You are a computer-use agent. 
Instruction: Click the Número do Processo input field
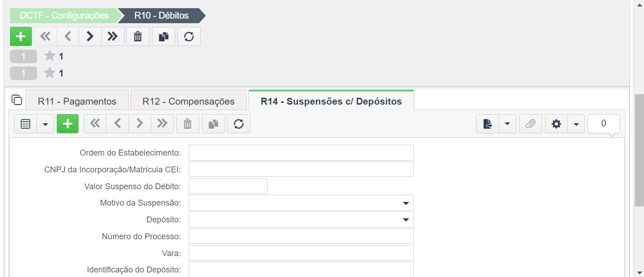pyautogui.click(x=301, y=237)
